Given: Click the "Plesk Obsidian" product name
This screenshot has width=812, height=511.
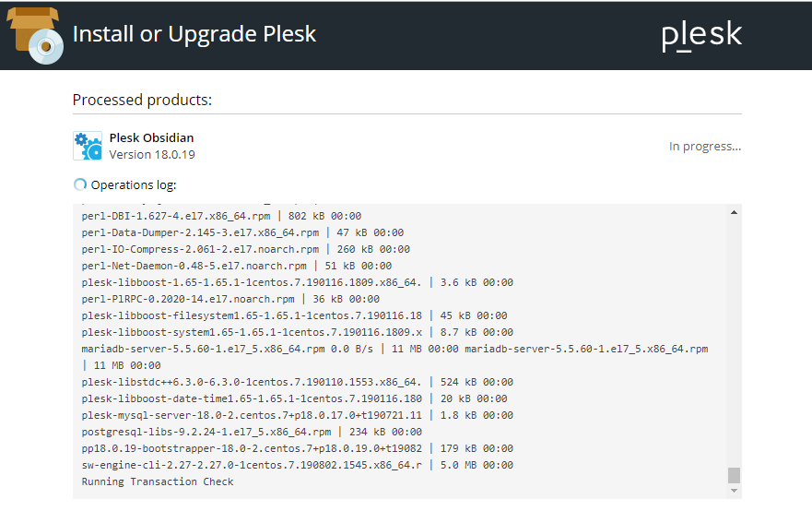Looking at the screenshot, I should click(x=151, y=138).
